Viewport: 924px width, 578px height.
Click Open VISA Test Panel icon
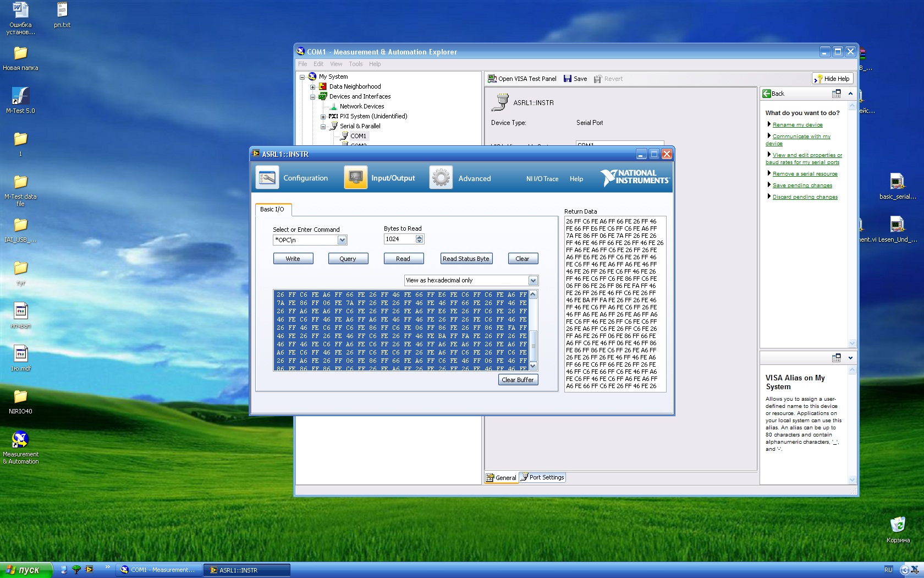492,79
